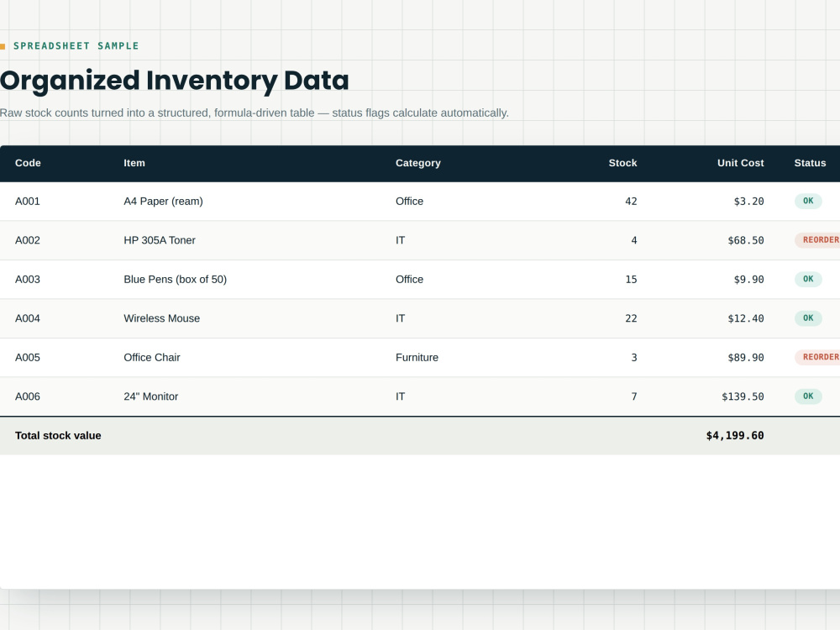Select code cell A005
The width and height of the screenshot is (840, 630).
pyautogui.click(x=28, y=358)
